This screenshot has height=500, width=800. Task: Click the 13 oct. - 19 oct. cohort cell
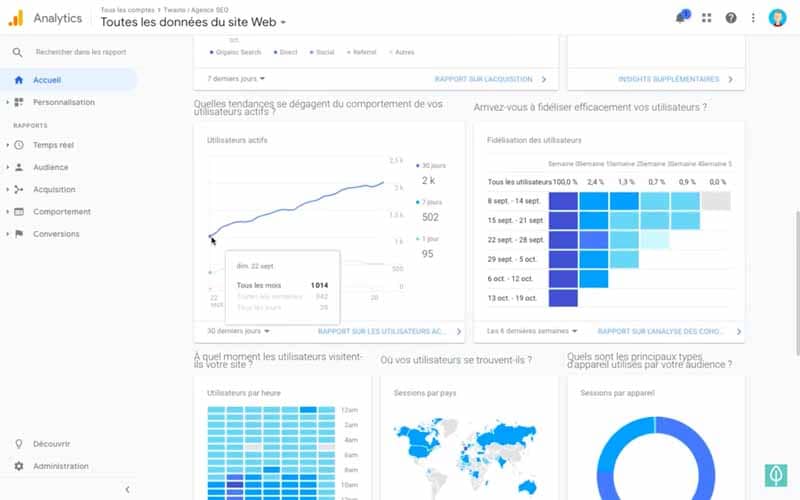tap(563, 298)
